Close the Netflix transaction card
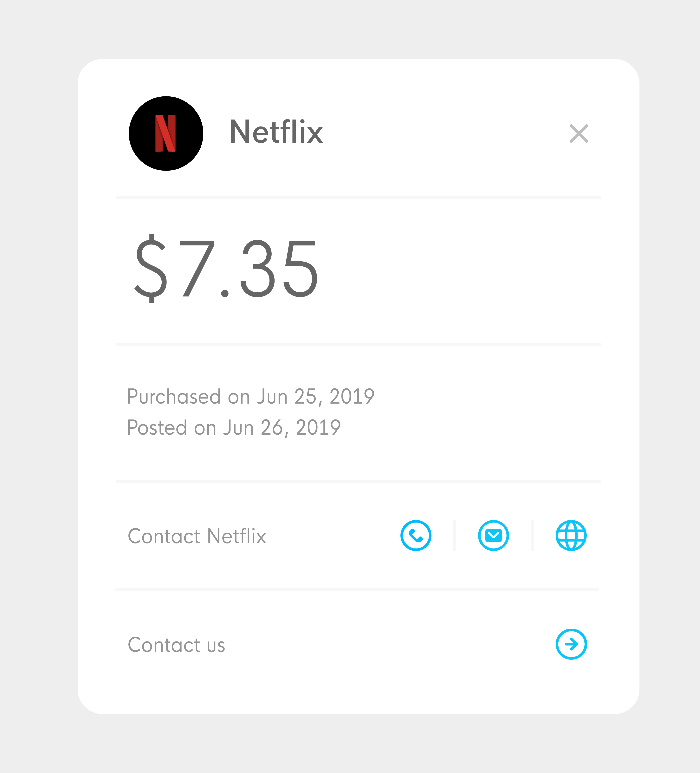The image size is (700, 773). pyautogui.click(x=579, y=133)
